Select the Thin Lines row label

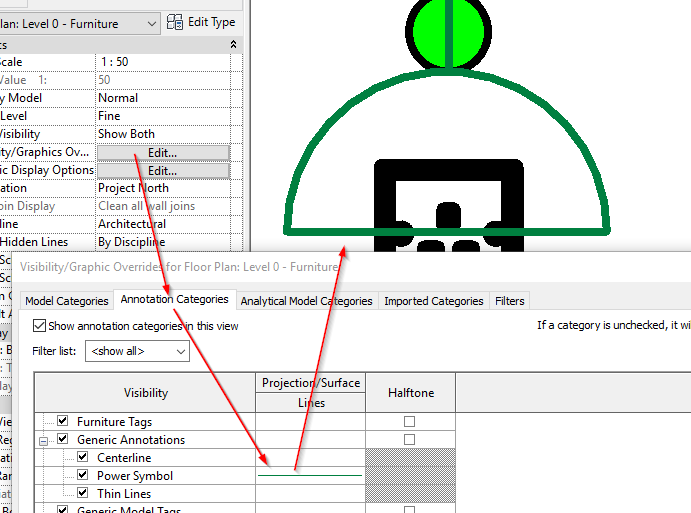pyautogui.click(x=124, y=494)
